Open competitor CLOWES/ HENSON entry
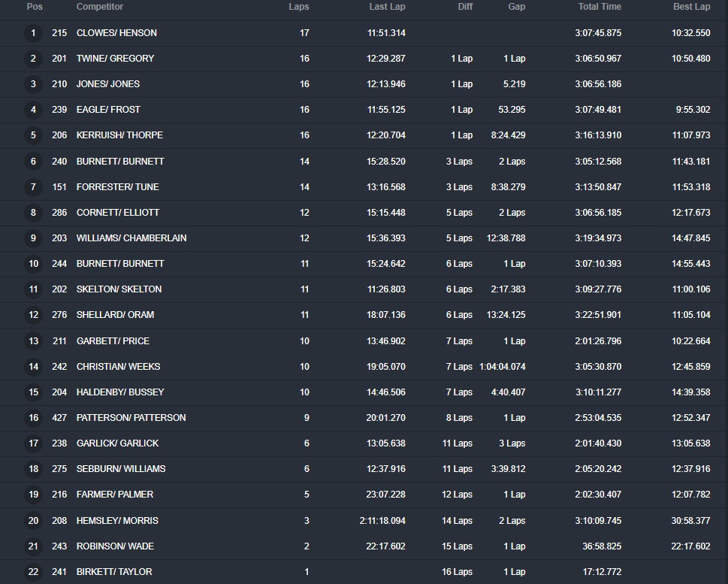Image resolution: width=728 pixels, height=584 pixels. [x=116, y=33]
